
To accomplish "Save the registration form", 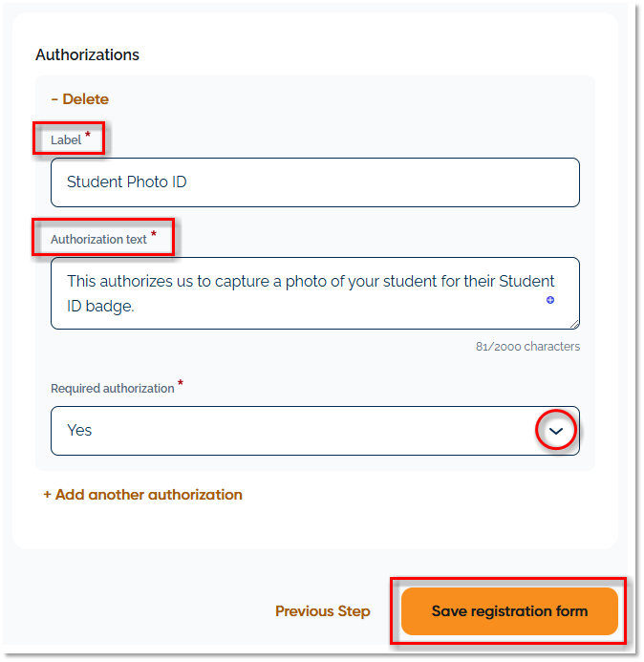I will 509,611.
